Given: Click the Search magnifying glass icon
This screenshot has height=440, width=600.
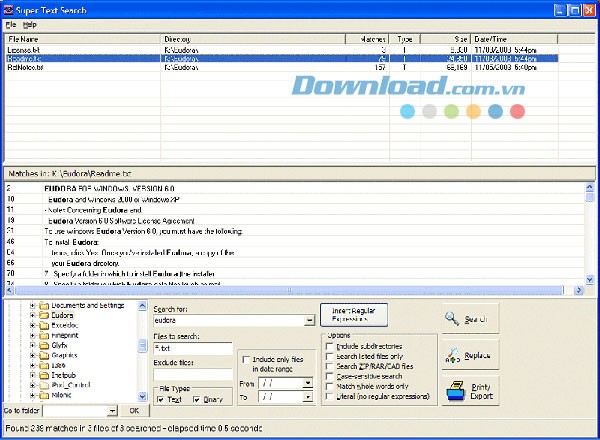Looking at the screenshot, I should [453, 318].
